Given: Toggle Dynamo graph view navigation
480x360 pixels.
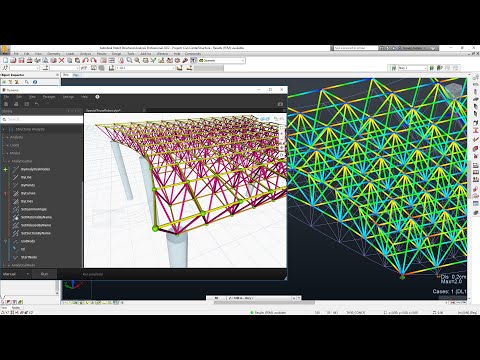Looking at the screenshot, I should point(279,119).
